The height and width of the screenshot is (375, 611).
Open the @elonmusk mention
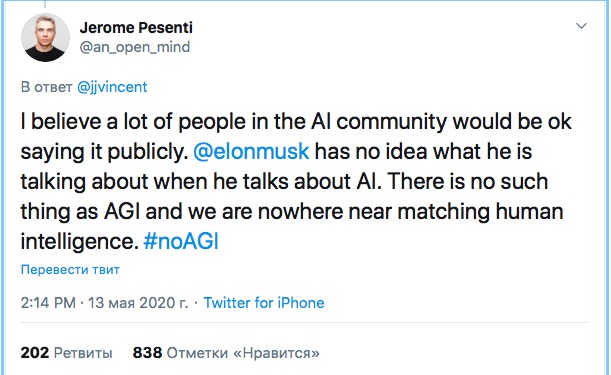(251, 151)
